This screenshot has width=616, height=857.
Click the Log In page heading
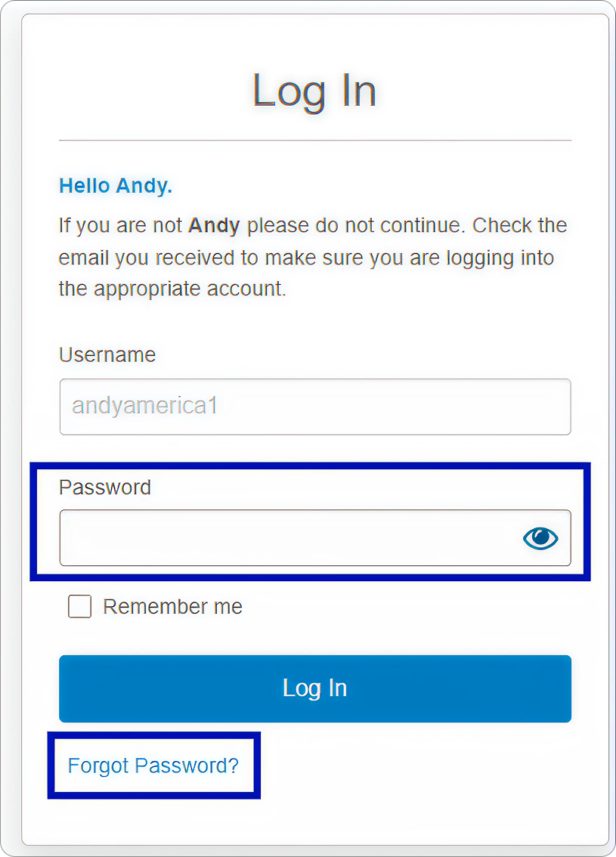pos(314,91)
